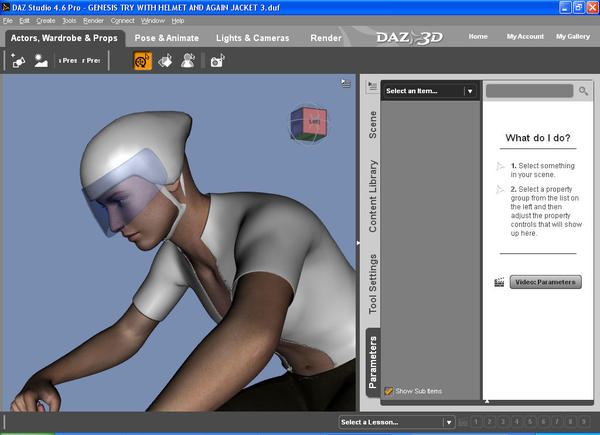Click the arrow icon beside step 1

[500, 166]
